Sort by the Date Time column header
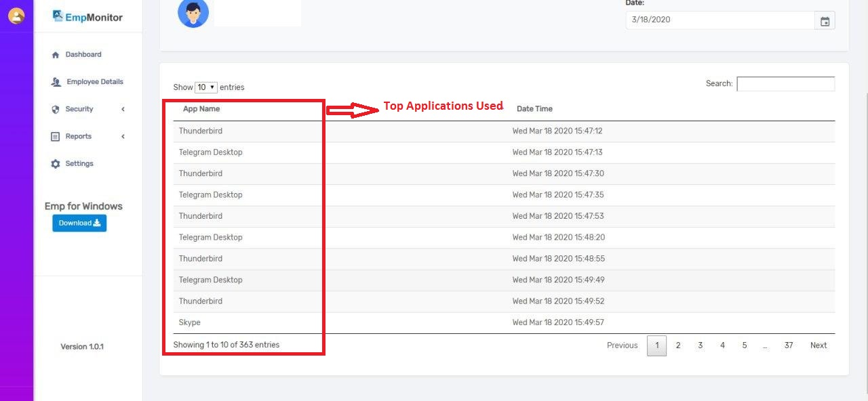This screenshot has height=401, width=868. (534, 109)
